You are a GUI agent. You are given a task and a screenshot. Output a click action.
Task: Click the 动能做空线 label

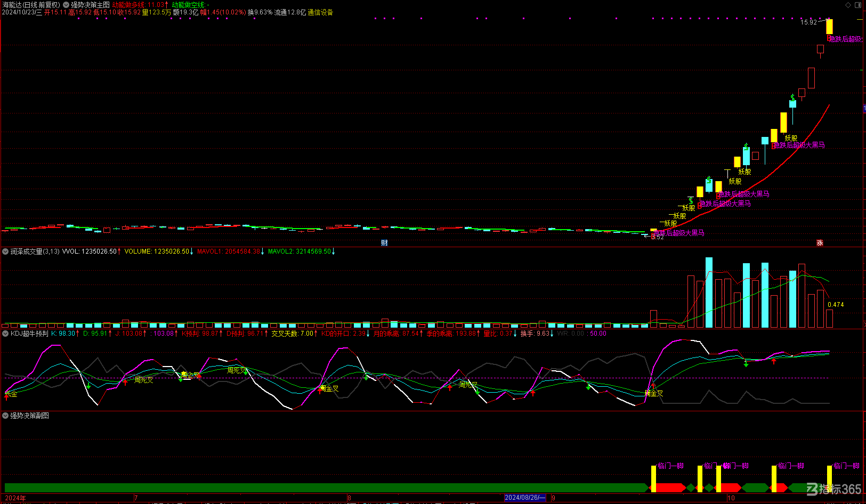(190, 5)
